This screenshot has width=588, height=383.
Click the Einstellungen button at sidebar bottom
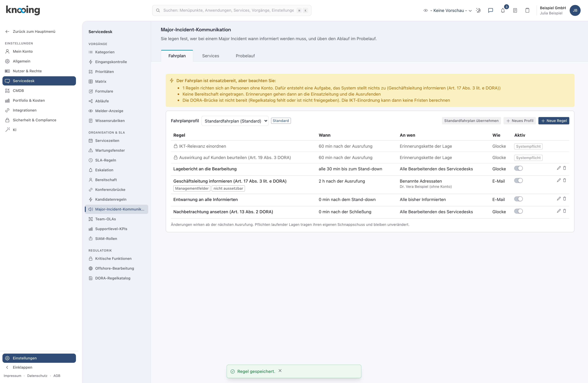point(39,358)
